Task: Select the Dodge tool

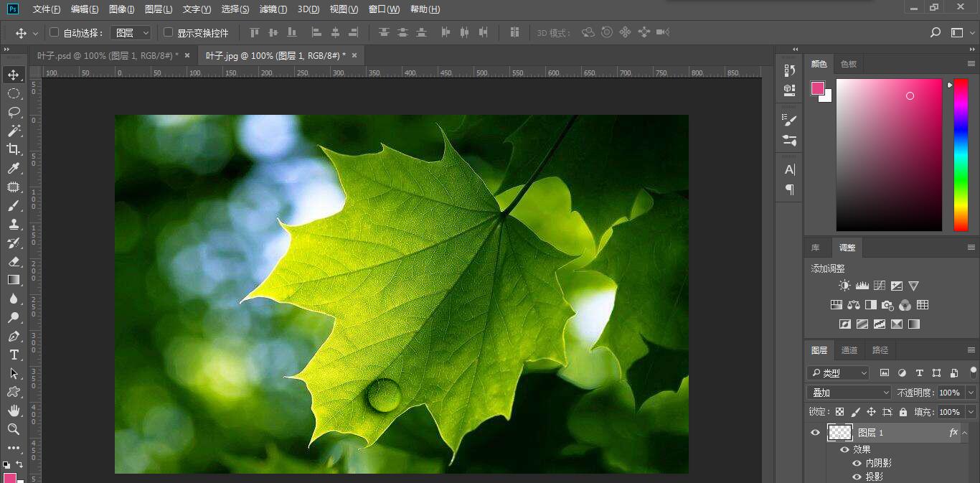Action: click(14, 317)
